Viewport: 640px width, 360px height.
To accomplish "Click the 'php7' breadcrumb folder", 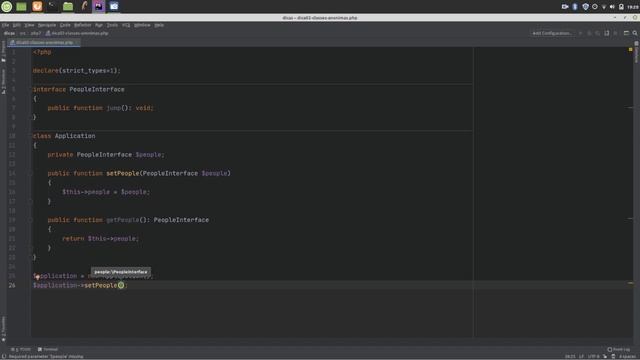I will click(x=36, y=33).
